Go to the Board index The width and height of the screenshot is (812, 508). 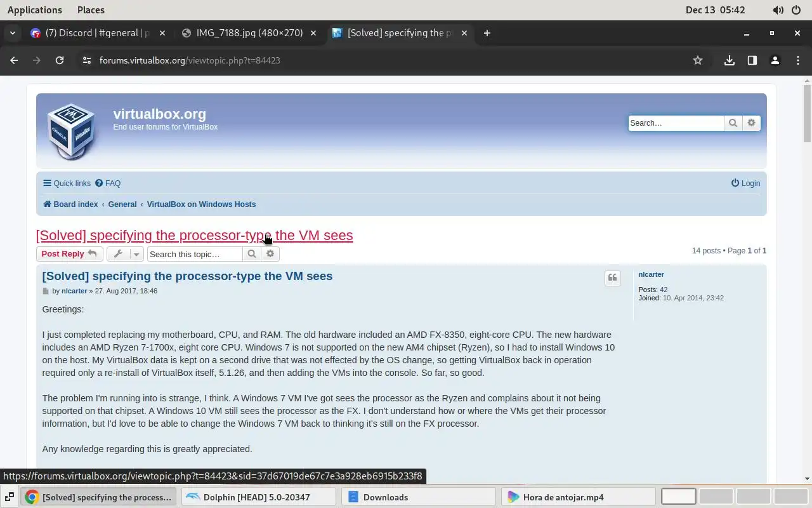[x=70, y=204]
